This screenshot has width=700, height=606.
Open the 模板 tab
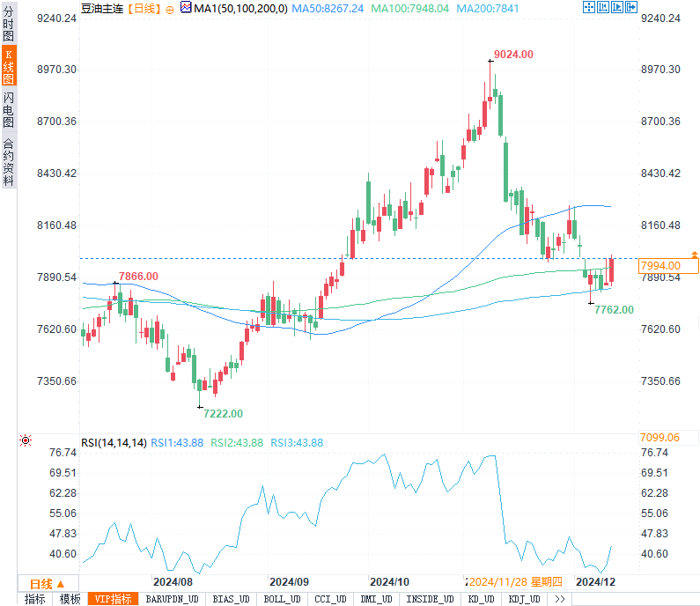coord(70,599)
